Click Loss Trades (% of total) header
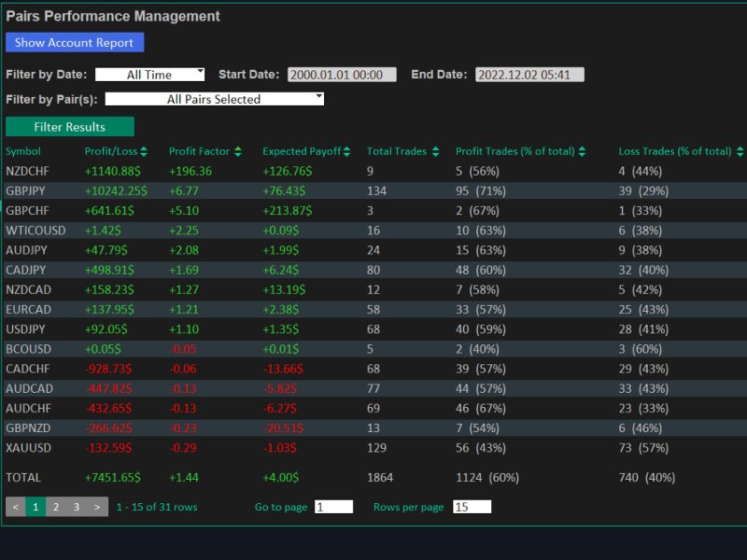 (x=674, y=151)
